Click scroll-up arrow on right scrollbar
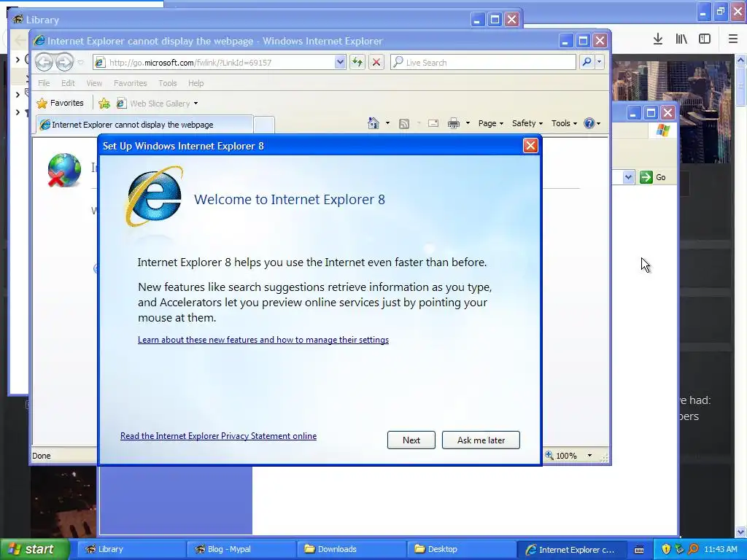The height and width of the screenshot is (560, 747). point(741,60)
